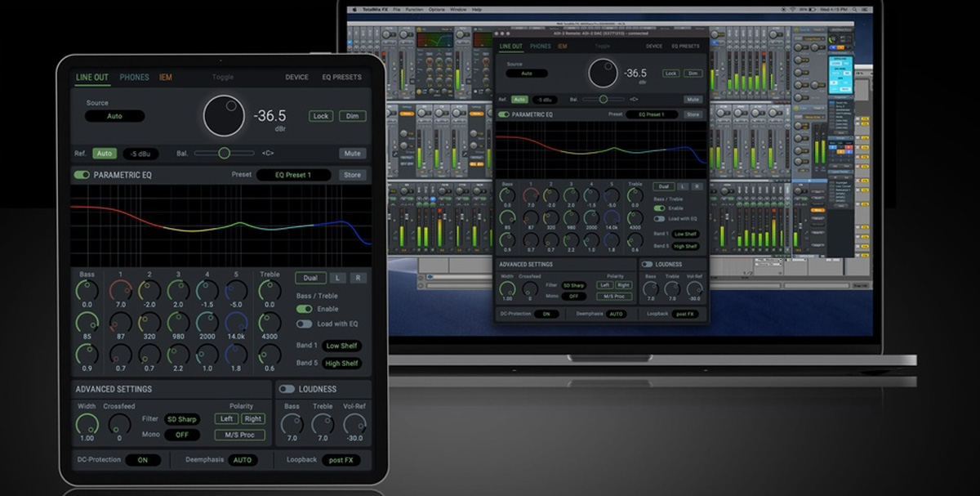Click the M/S Proc button on the tablet
This screenshot has height=496, width=980.
tap(240, 435)
